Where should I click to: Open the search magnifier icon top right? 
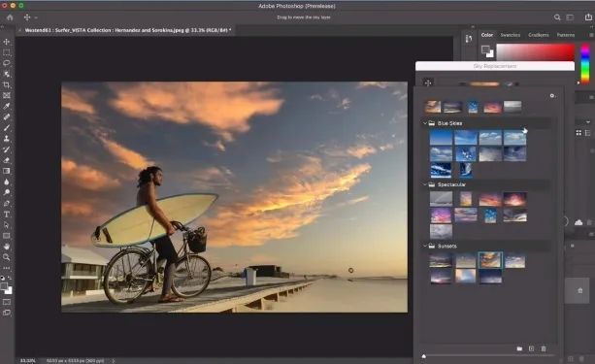coord(557,17)
